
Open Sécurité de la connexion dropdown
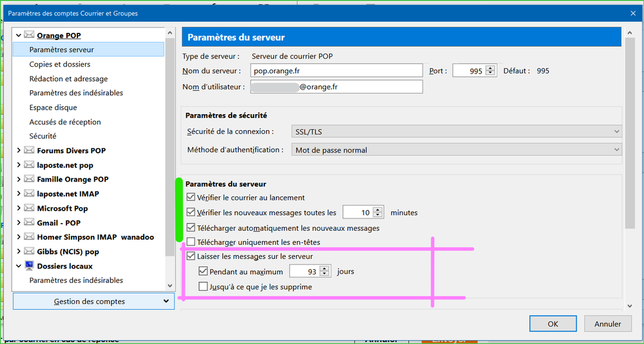[456, 132]
